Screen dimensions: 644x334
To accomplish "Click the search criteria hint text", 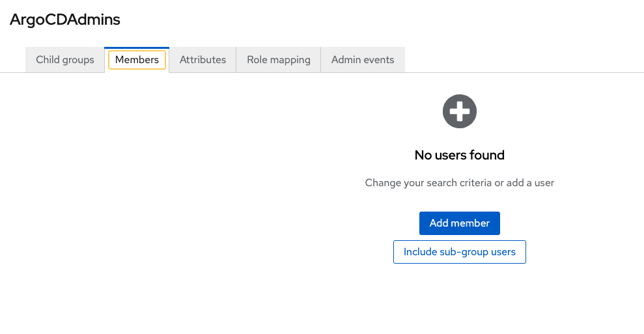I will pyautogui.click(x=460, y=183).
